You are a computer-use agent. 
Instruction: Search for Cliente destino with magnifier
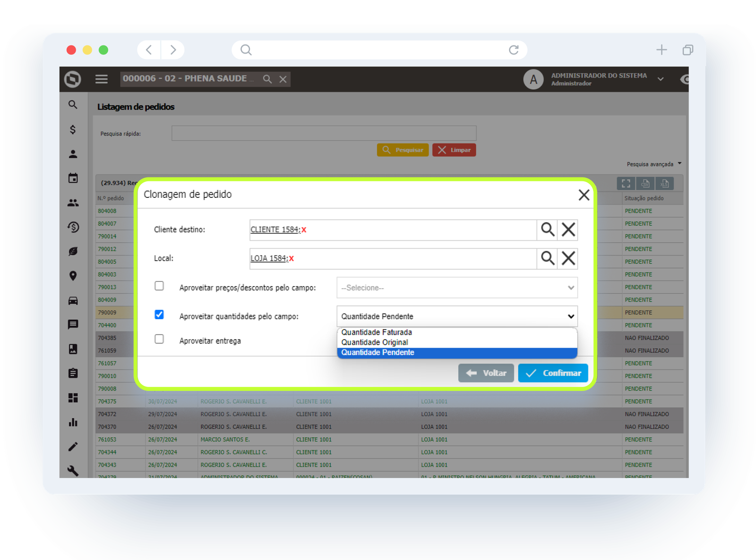pyautogui.click(x=547, y=229)
